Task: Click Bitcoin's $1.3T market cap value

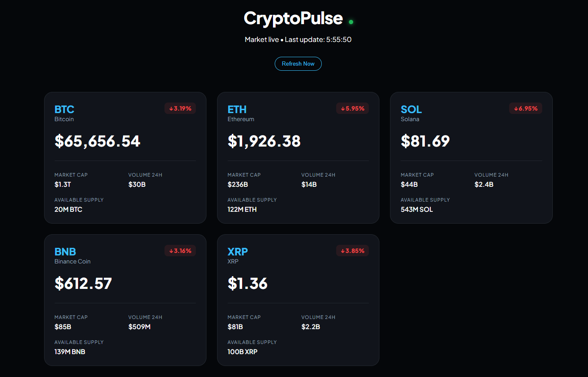Action: pyautogui.click(x=63, y=185)
